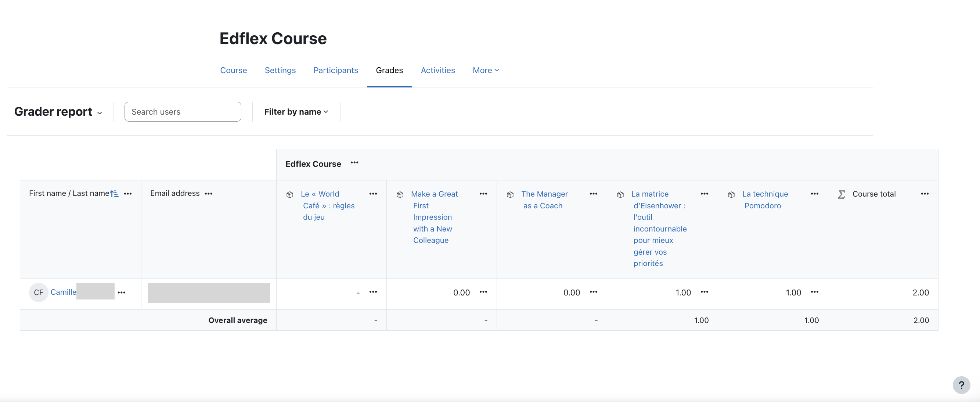The height and width of the screenshot is (402, 980).
Task: Open Camille's user profile link
Action: tap(64, 292)
